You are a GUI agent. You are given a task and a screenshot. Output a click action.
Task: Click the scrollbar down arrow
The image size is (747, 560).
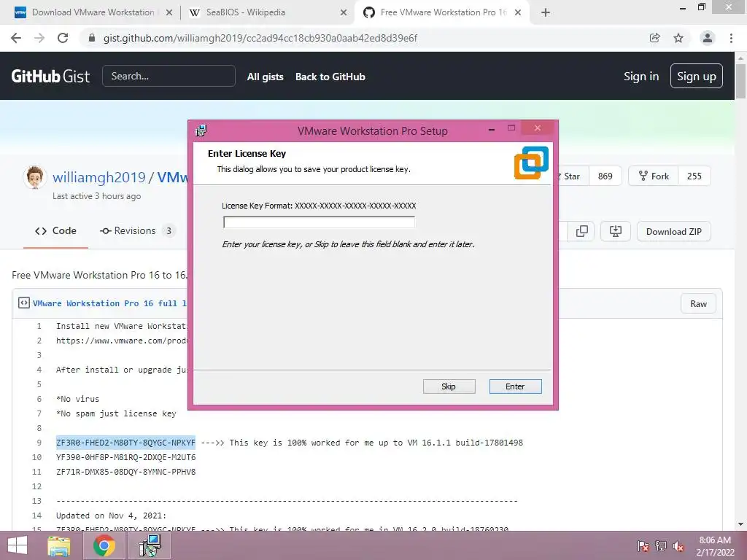point(740,524)
